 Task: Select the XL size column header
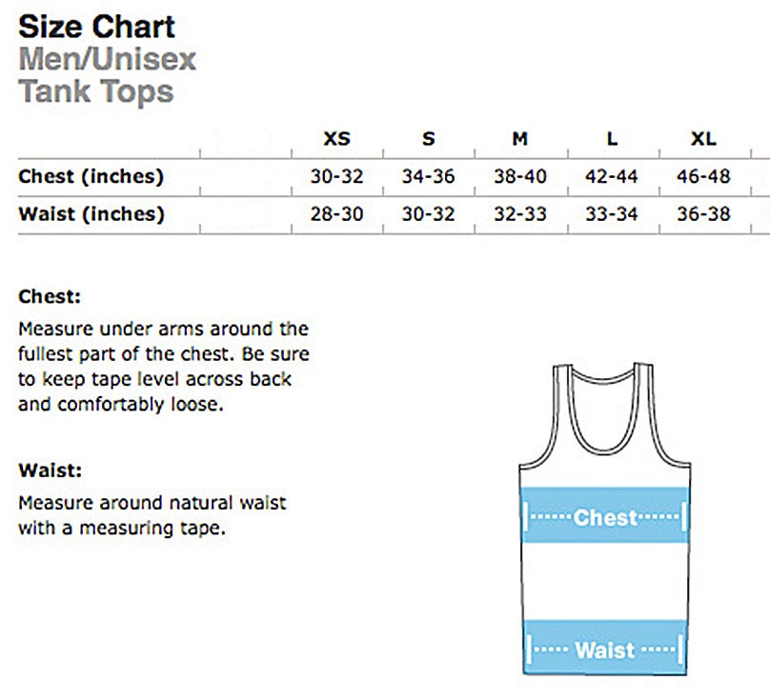(703, 139)
